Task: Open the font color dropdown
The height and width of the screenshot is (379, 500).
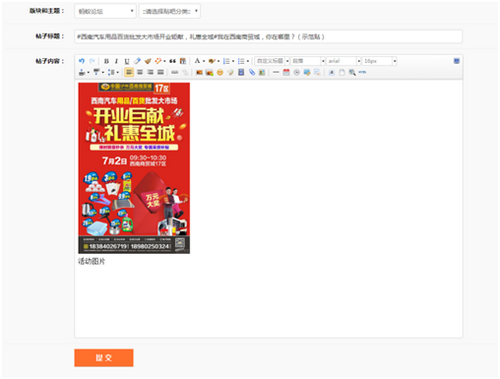Action: tap(199, 61)
